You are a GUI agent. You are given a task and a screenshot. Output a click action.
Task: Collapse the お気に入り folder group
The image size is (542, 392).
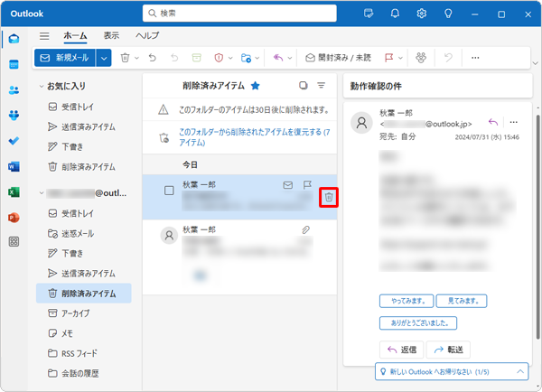[42, 86]
